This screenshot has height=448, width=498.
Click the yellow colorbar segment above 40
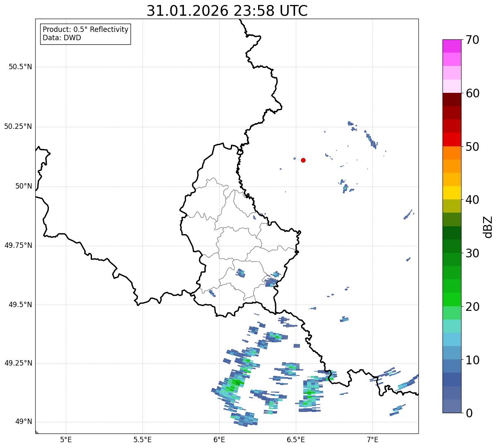(452, 193)
